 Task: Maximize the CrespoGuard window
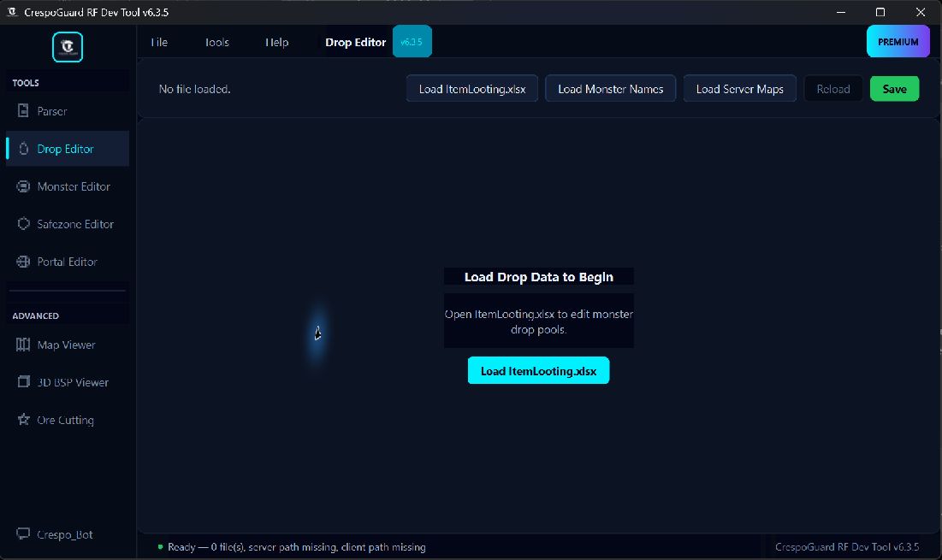click(880, 12)
